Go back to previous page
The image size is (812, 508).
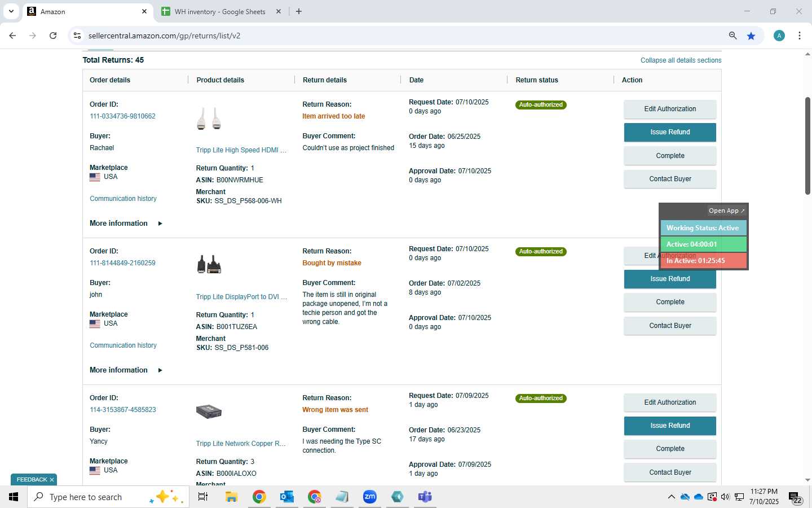click(12, 36)
